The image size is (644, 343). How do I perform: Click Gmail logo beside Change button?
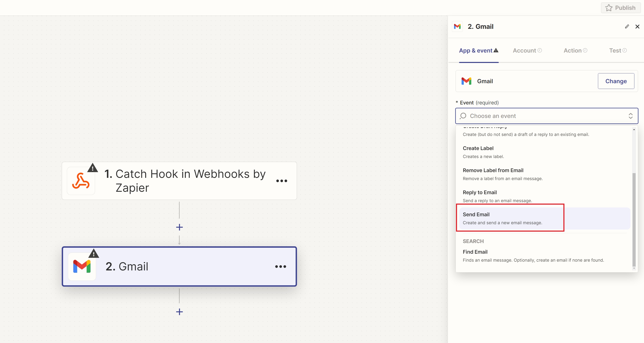tap(466, 81)
